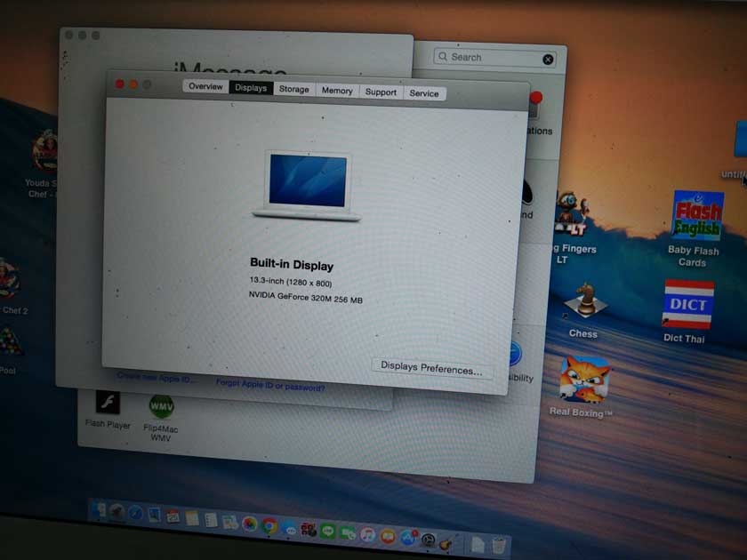Open the Trash in the Dock
The height and width of the screenshot is (560, 747).
pos(499,546)
